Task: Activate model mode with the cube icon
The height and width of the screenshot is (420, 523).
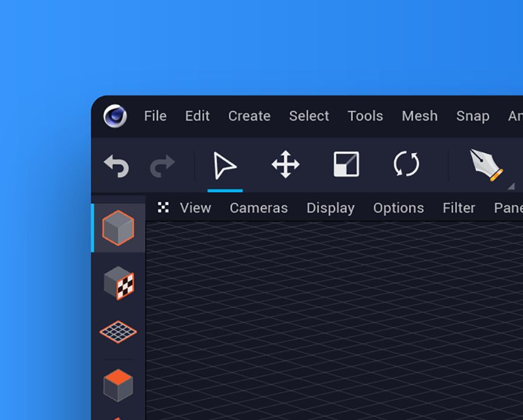Action: pos(118,229)
